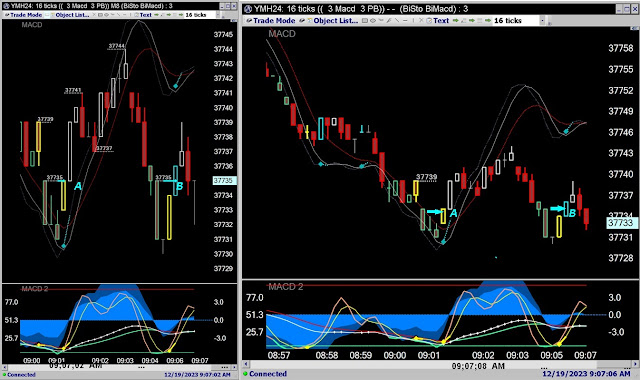The height and width of the screenshot is (380, 640).
Task: Click the right chart title bar app icon
Action: pyautogui.click(x=247, y=9)
